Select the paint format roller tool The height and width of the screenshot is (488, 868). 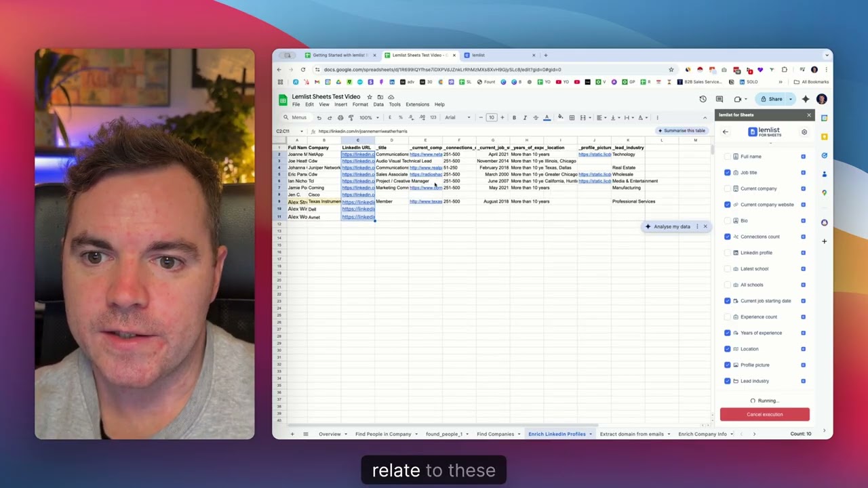(x=351, y=117)
